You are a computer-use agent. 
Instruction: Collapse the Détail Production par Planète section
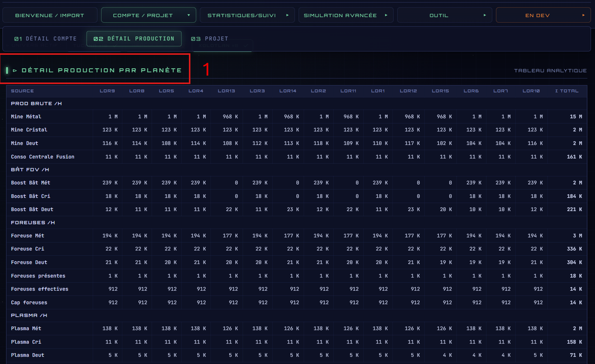point(97,70)
